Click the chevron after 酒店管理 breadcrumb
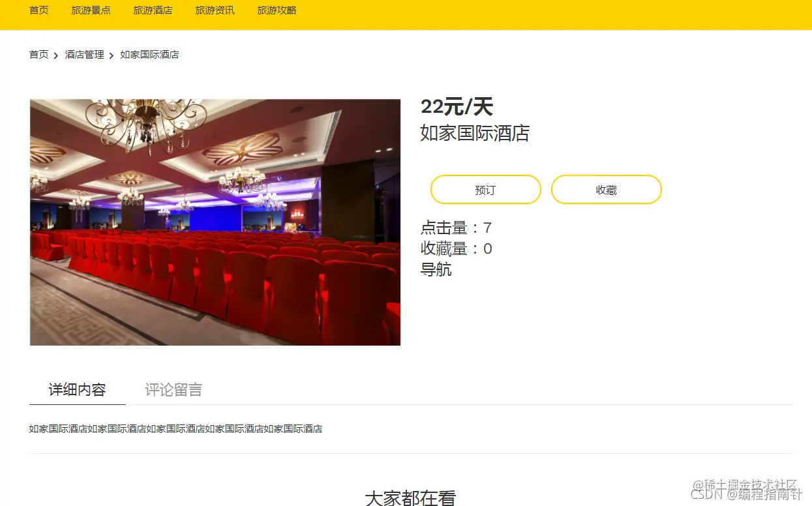812x506 pixels. coord(112,55)
